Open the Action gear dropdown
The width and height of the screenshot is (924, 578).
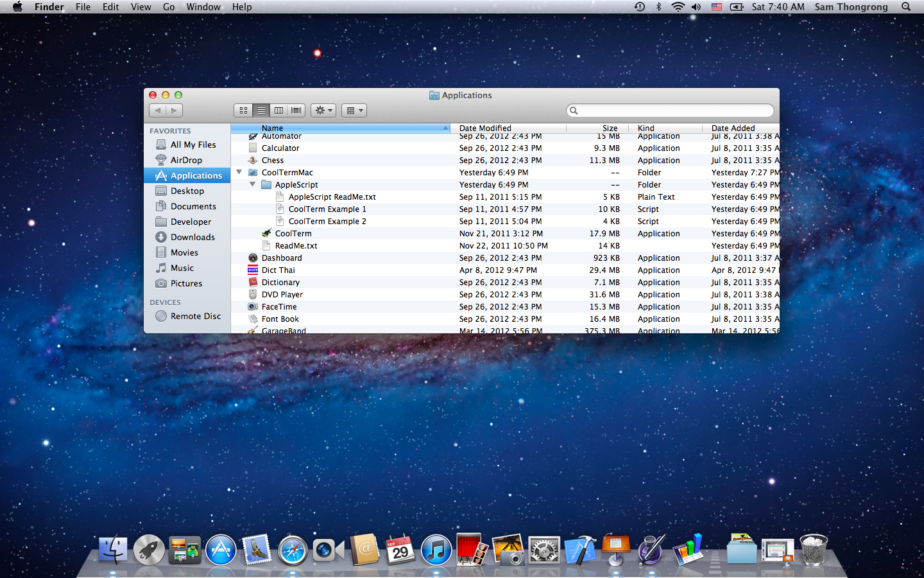click(x=323, y=110)
